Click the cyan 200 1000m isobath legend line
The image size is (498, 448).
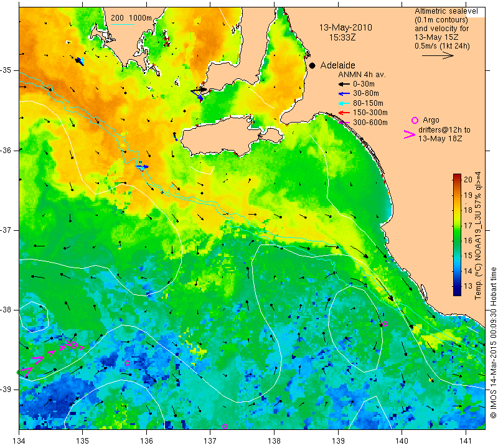coord(122,24)
